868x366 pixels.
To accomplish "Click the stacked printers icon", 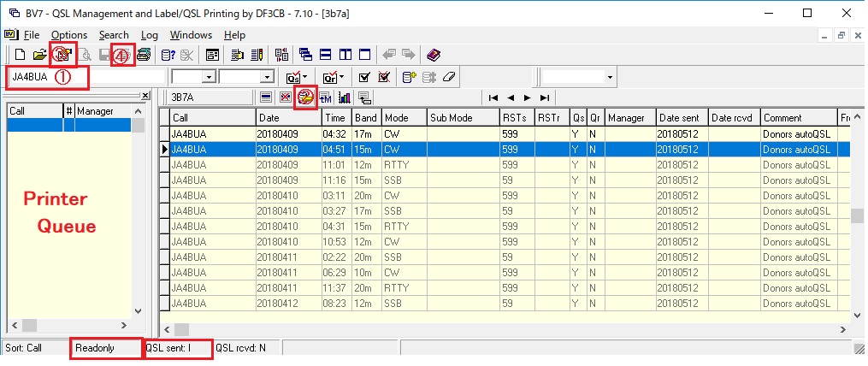I will (x=144, y=55).
